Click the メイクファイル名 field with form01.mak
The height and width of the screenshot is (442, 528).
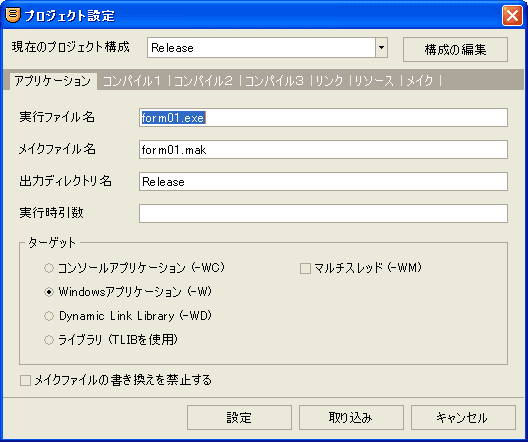(323, 149)
